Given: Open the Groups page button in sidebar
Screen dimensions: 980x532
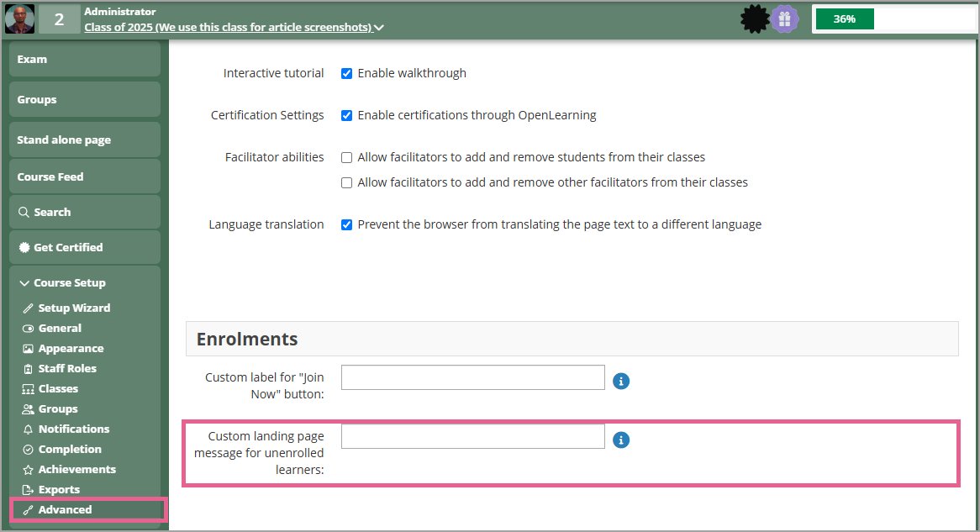Looking at the screenshot, I should [85, 99].
